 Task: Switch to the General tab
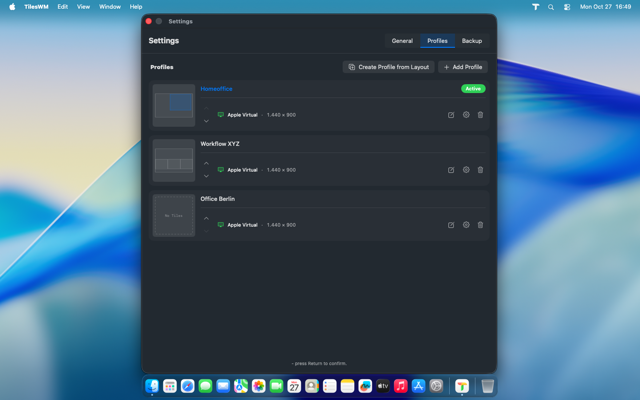tap(402, 41)
